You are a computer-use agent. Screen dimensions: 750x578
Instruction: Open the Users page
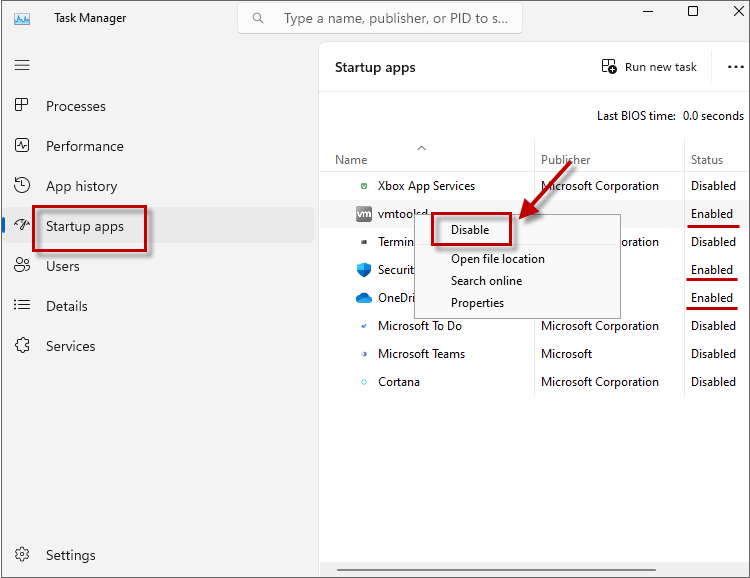pyautogui.click(x=63, y=267)
